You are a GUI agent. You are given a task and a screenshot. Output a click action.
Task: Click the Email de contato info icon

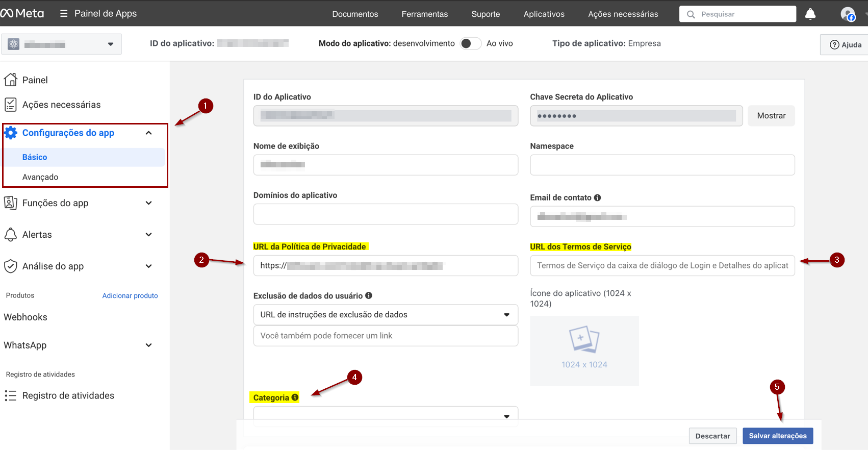(x=597, y=197)
